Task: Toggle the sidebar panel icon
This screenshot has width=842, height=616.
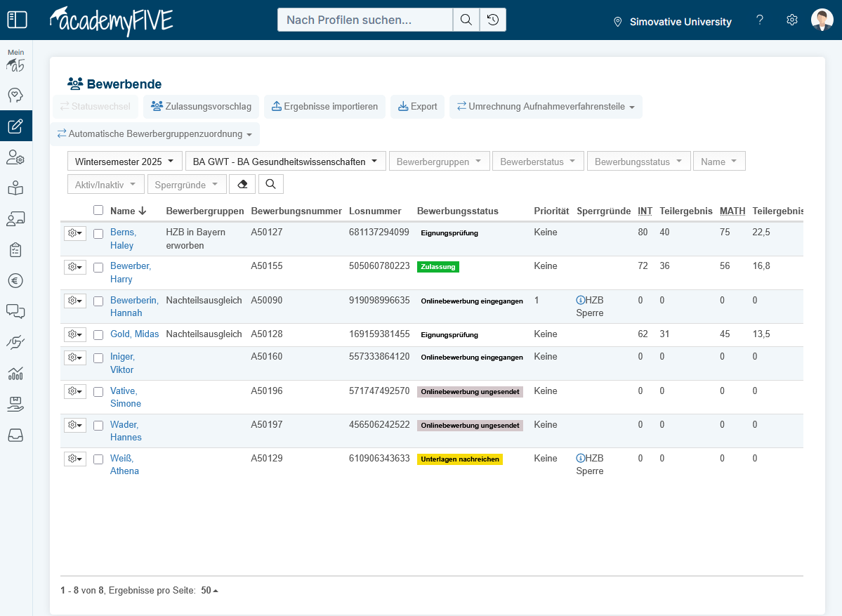Action: pyautogui.click(x=17, y=20)
